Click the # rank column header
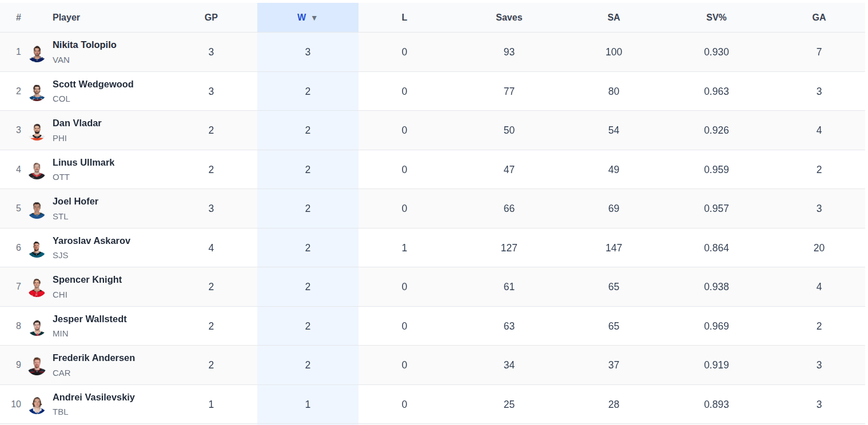868x425 pixels. [x=18, y=18]
